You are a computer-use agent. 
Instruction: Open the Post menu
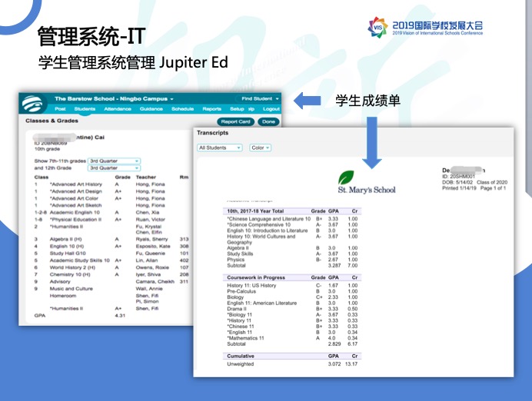pos(60,109)
